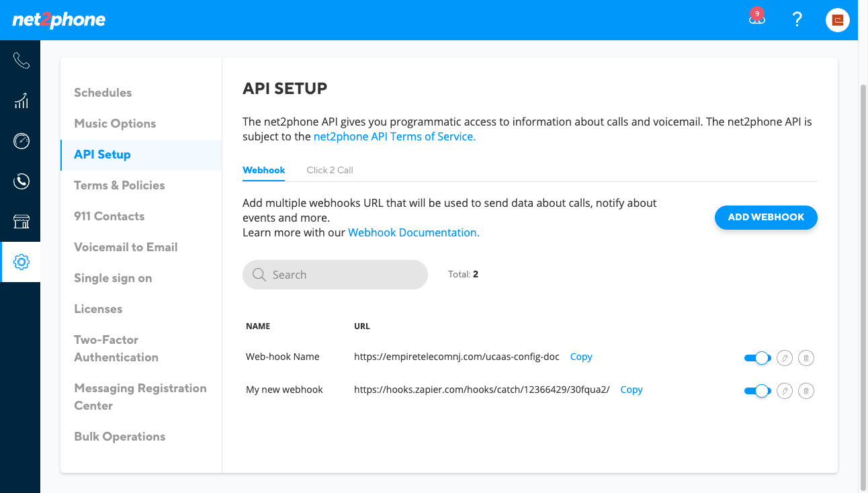Open the analytics chart sidebar icon

click(x=21, y=101)
